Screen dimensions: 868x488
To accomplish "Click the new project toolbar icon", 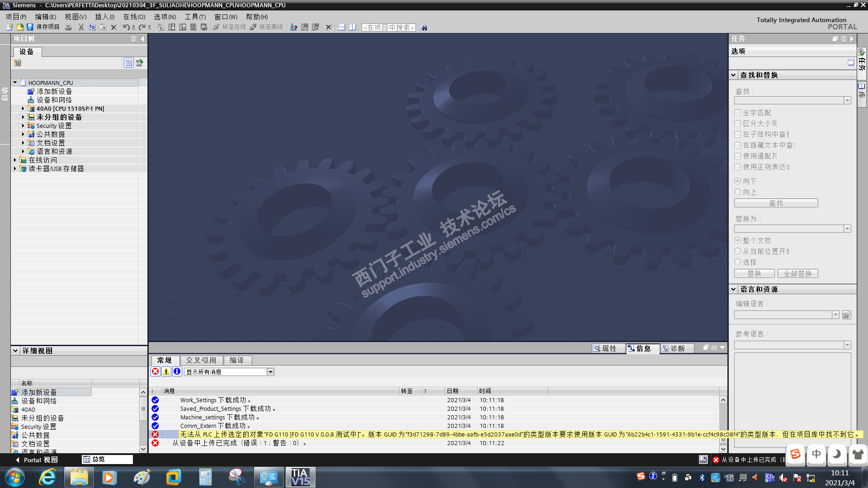I will pyautogui.click(x=9, y=27).
